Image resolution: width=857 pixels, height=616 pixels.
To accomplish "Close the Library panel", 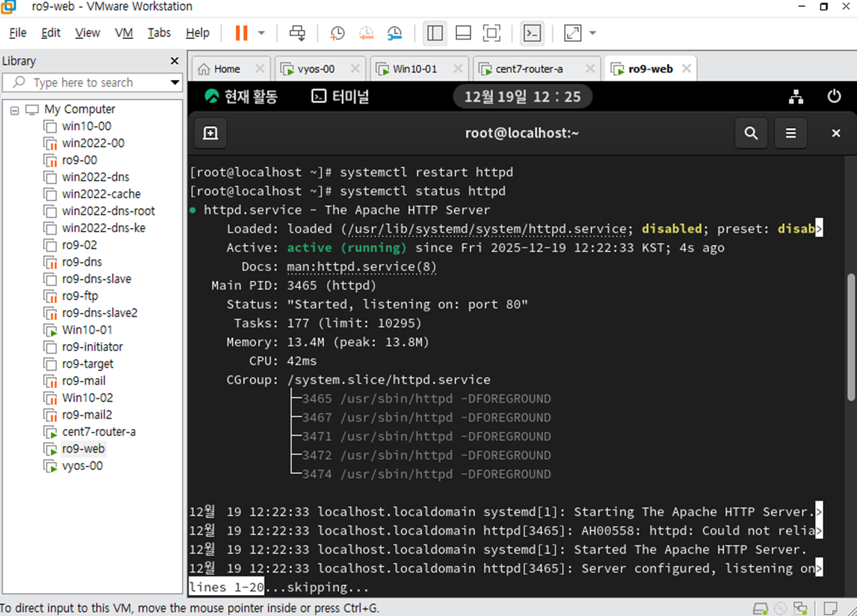I will [x=175, y=61].
